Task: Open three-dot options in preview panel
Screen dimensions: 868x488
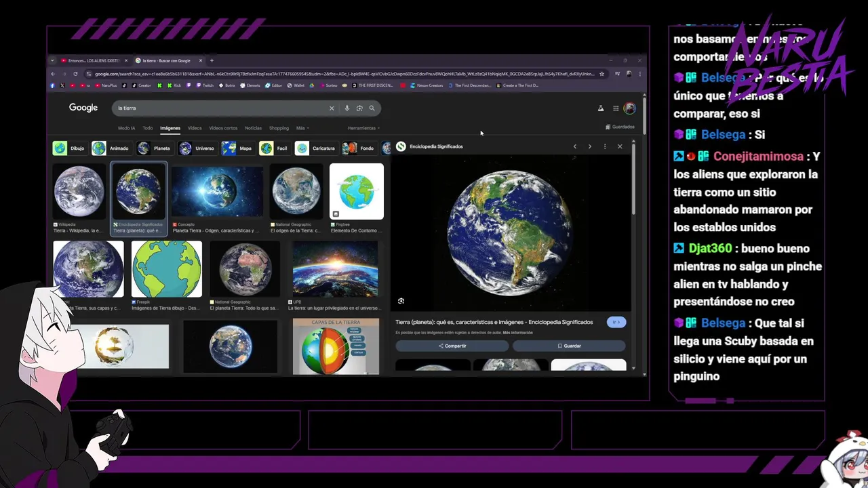Action: pos(605,146)
